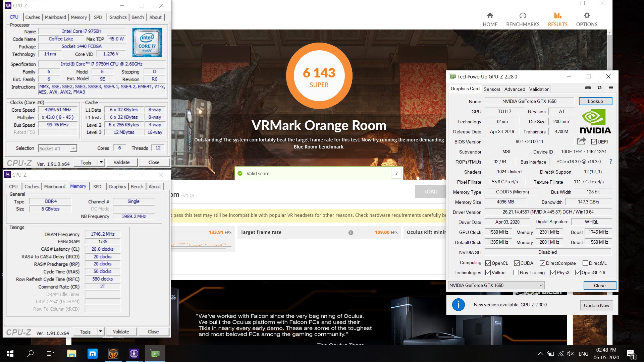The height and width of the screenshot is (362, 644).
Task: Switch to CPU-Z on taskbar
Action: (x=134, y=354)
